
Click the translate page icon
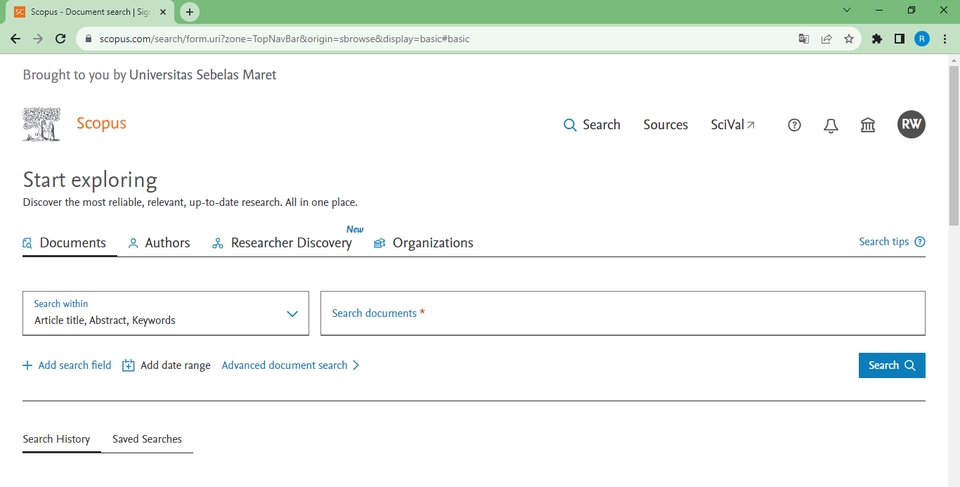pyautogui.click(x=804, y=39)
